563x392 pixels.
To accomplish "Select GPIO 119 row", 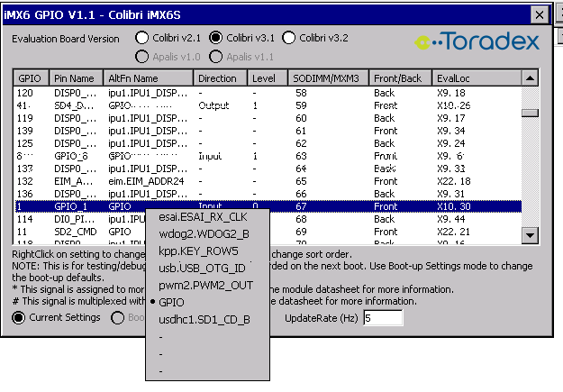I will [268, 118].
